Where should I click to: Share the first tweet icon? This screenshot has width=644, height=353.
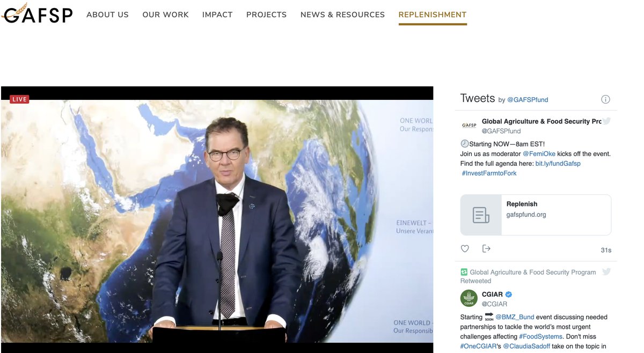487,248
